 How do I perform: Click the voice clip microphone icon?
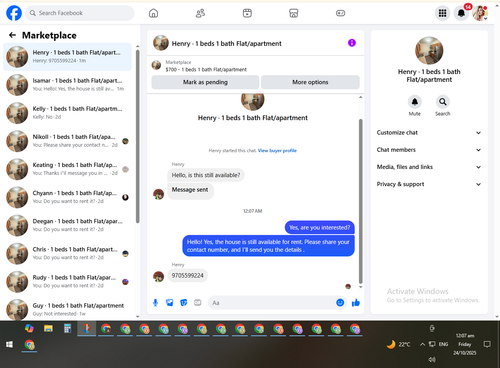155,303
